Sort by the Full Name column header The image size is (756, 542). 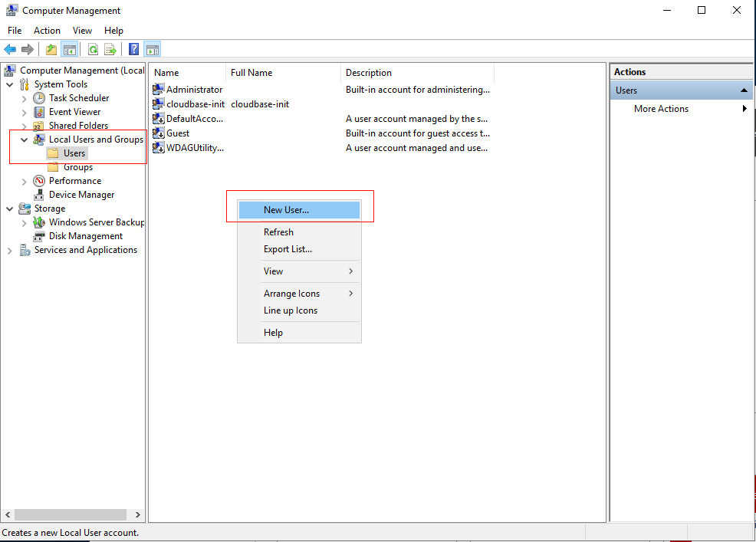(283, 73)
